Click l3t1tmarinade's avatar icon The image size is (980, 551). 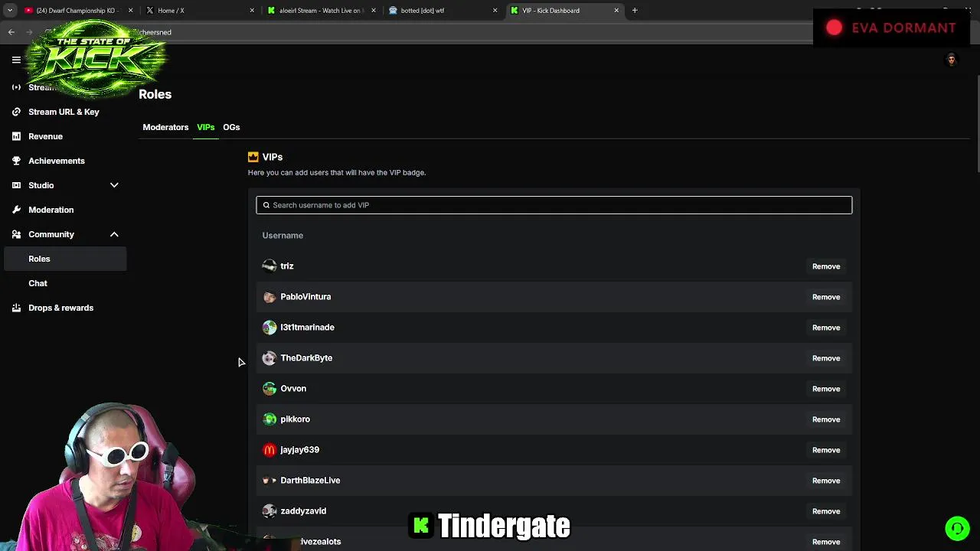pyautogui.click(x=269, y=327)
